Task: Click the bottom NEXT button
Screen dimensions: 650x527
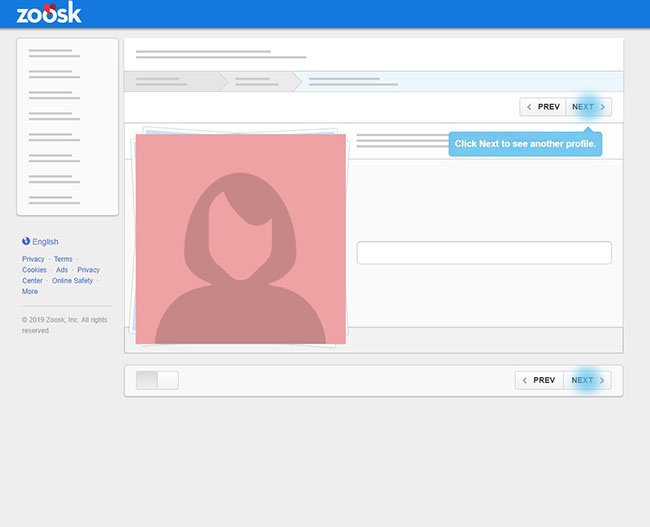Action: click(587, 380)
